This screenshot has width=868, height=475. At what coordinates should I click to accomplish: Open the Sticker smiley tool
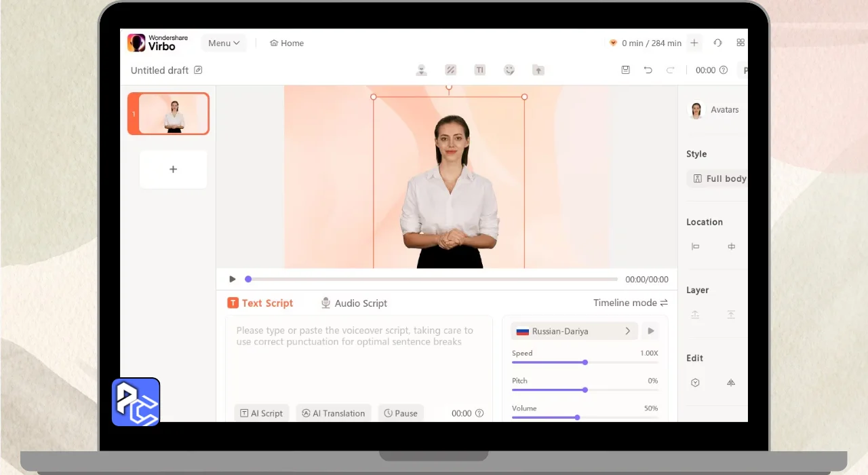(x=509, y=70)
